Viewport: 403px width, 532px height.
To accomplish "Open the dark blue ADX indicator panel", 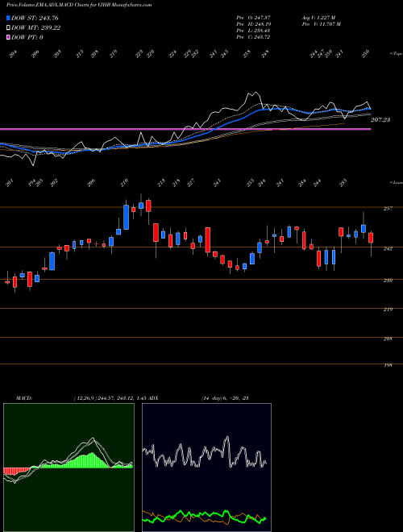I will 206,468.
